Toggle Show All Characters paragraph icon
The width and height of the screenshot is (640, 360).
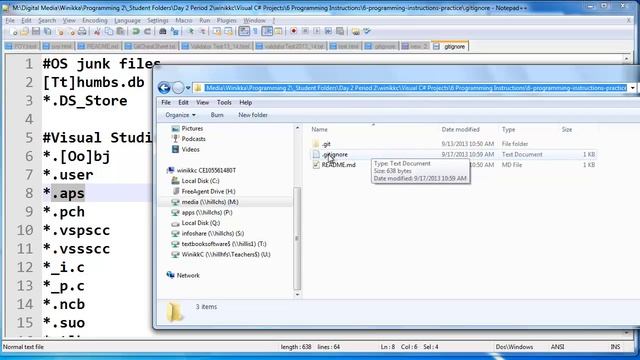[256, 31]
